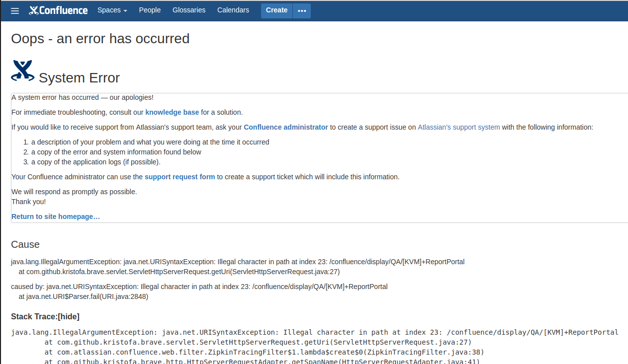Click the Confluence logo to go home
This screenshot has height=364, width=628.
(x=58, y=10)
